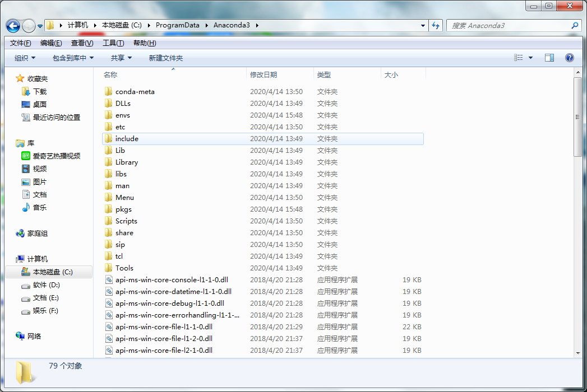
Task: Toggle the preview pane icon
Action: tap(549, 58)
